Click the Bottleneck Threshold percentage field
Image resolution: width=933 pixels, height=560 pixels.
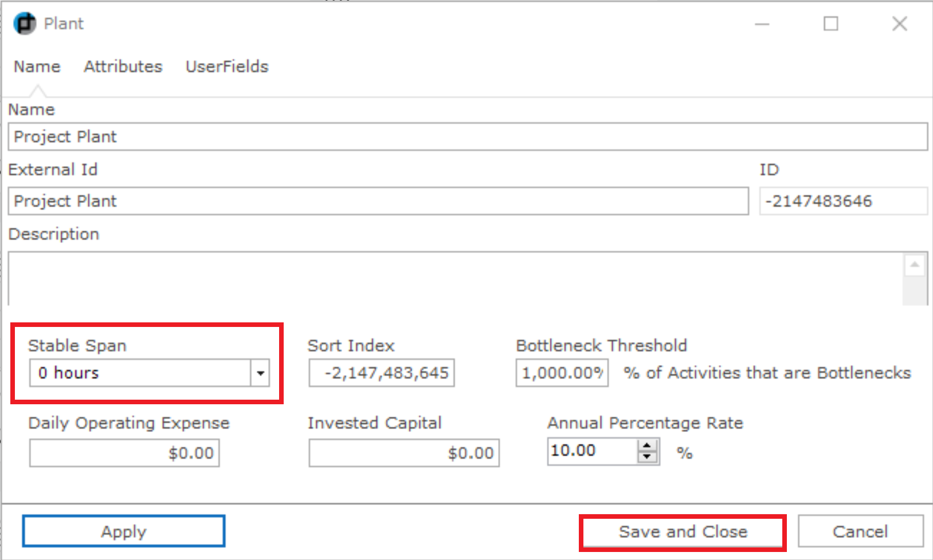coord(562,373)
